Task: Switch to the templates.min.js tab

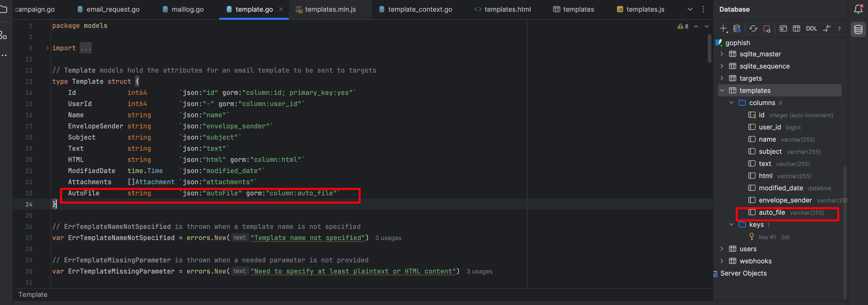Action: [325, 9]
